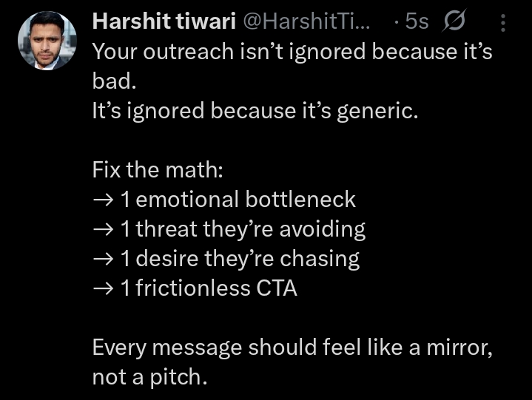Click the 5s timestamp of the post

[416, 23]
